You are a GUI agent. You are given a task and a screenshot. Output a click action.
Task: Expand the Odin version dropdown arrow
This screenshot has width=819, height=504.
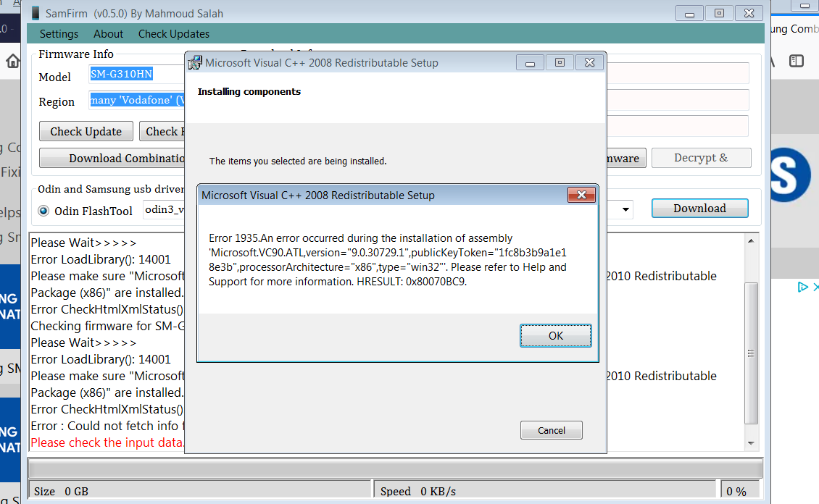[625, 210]
